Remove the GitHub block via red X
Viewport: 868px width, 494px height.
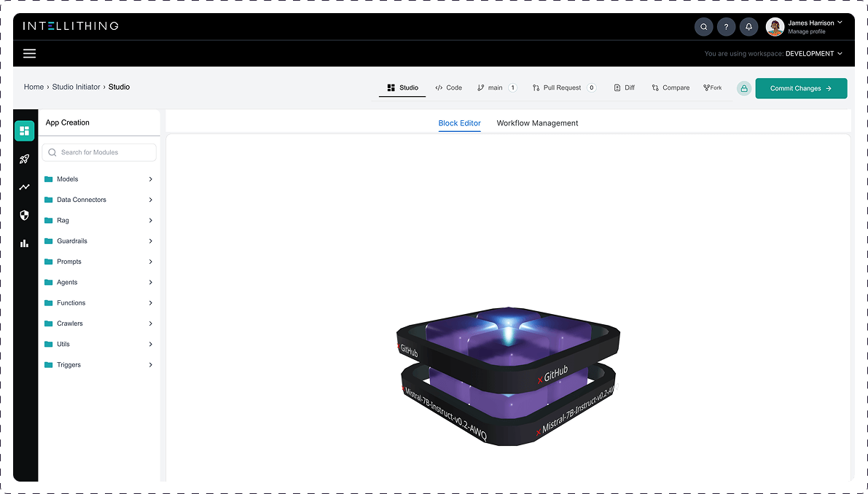pos(540,380)
